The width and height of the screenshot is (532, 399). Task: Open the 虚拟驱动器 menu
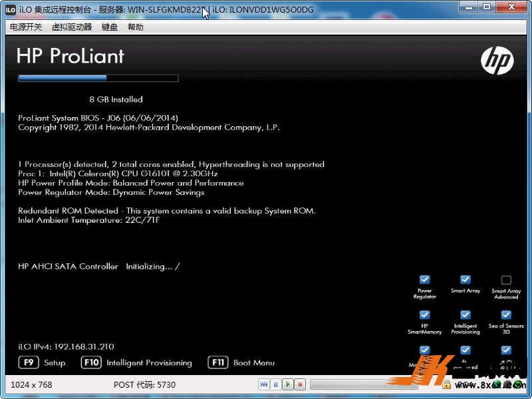click(x=72, y=27)
